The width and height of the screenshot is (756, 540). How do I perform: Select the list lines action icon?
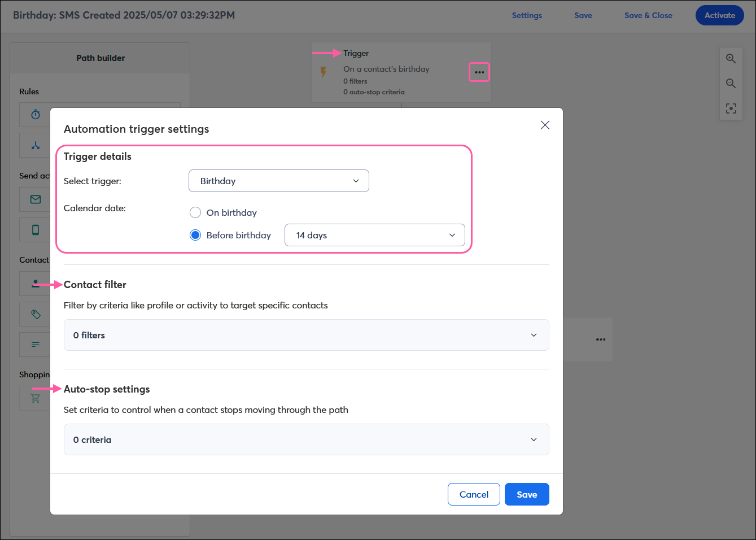click(x=36, y=344)
